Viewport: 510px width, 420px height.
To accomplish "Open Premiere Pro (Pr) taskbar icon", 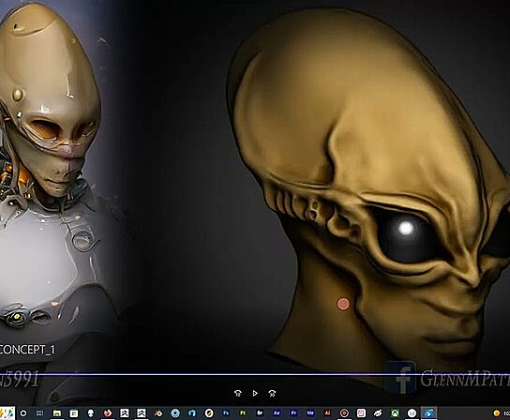I will click(293, 413).
